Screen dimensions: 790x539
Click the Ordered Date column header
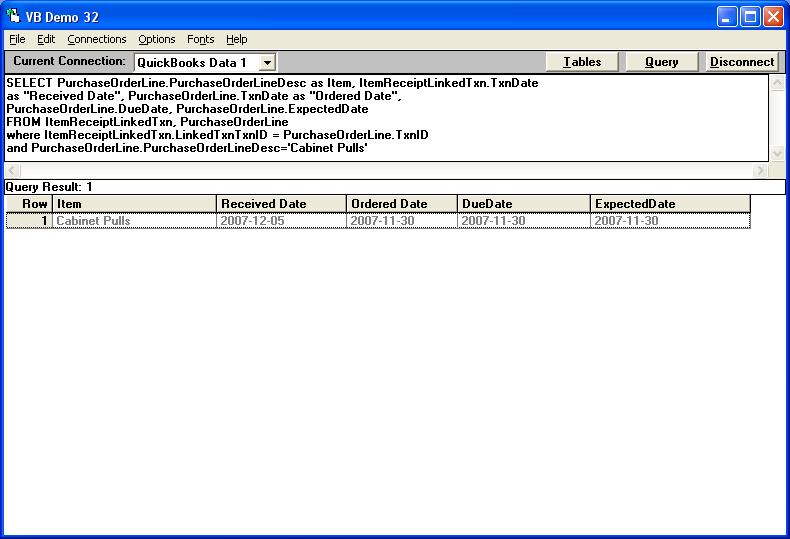[x=401, y=204]
